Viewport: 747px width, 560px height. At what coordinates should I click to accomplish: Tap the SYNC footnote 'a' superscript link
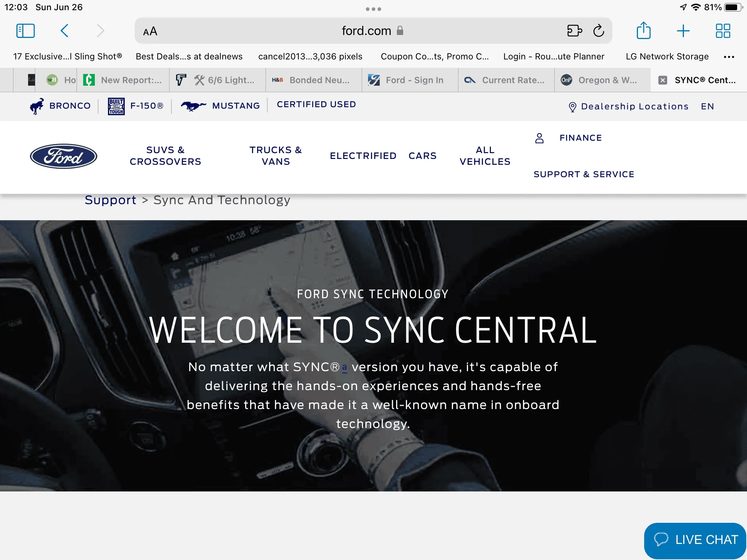(344, 367)
